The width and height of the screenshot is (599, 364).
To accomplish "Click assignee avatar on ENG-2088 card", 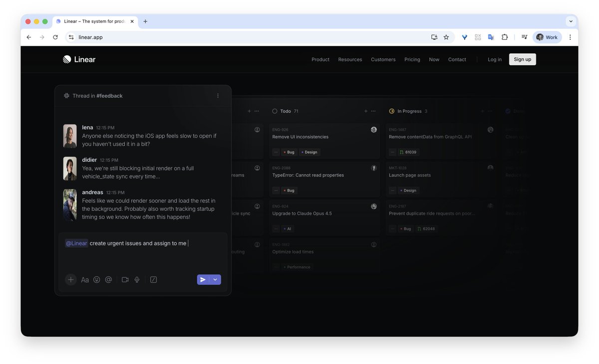I will 374,168.
